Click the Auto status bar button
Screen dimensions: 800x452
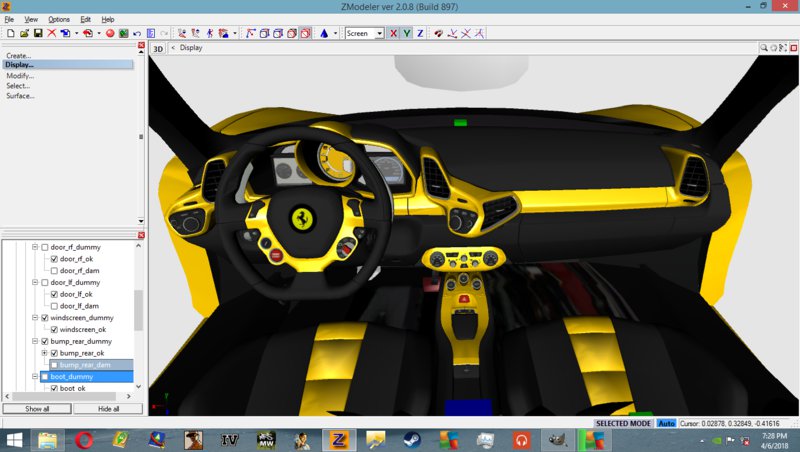pos(666,423)
